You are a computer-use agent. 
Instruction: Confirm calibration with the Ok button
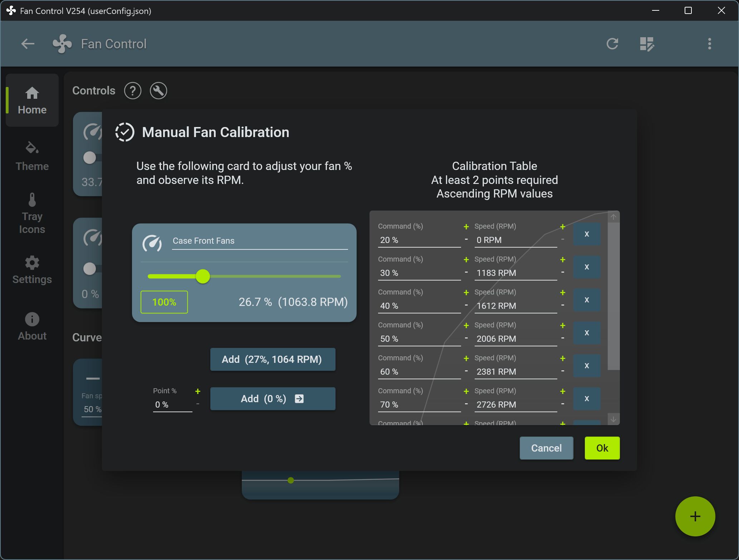[x=602, y=448]
